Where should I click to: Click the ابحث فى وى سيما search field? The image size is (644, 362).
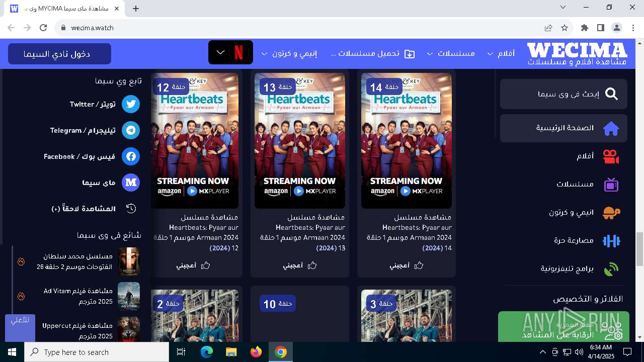pyautogui.click(x=563, y=94)
